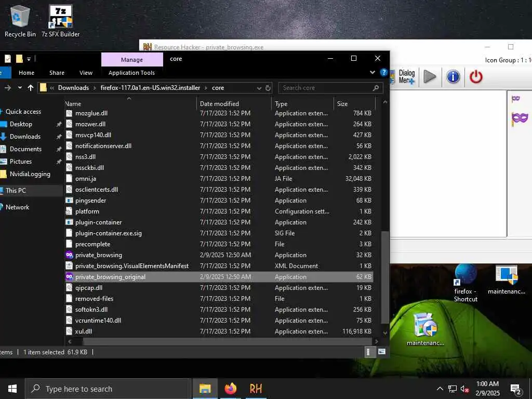Click Explorer help question mark icon

pyautogui.click(x=383, y=72)
